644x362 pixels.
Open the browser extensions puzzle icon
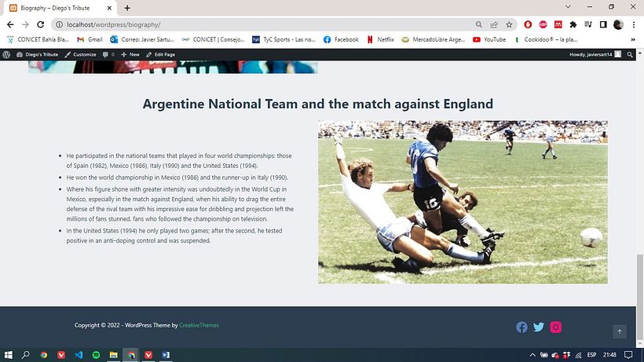(573, 24)
